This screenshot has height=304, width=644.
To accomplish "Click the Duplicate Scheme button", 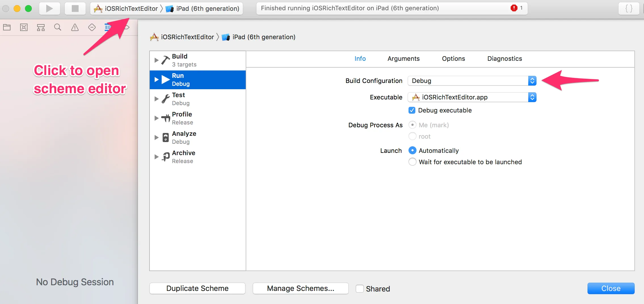I will point(197,288).
